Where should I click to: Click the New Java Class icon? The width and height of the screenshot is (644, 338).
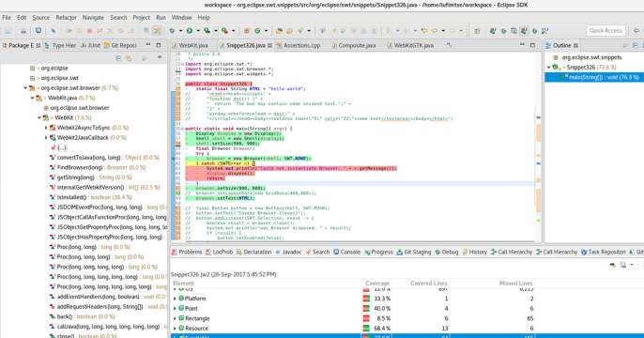pos(257,31)
